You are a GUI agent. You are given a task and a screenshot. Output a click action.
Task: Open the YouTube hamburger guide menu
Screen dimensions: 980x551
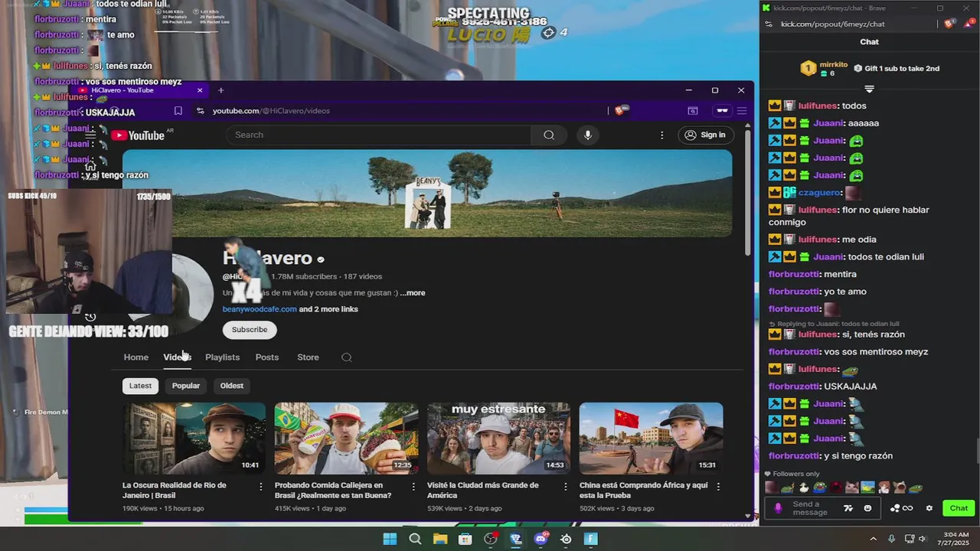click(x=90, y=135)
